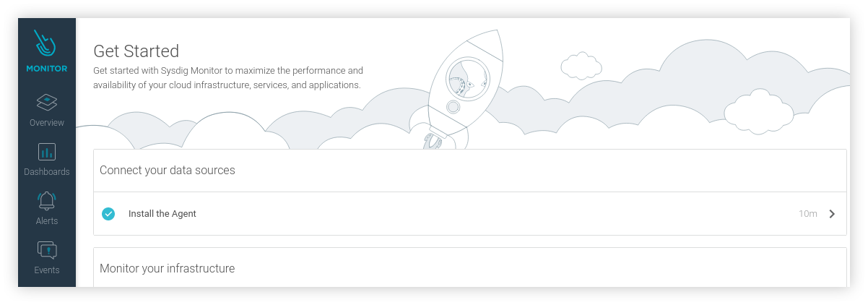Image resolution: width=868 pixels, height=305 pixels.
Task: Click the Sysdig Monitor description text
Action: 227,78
